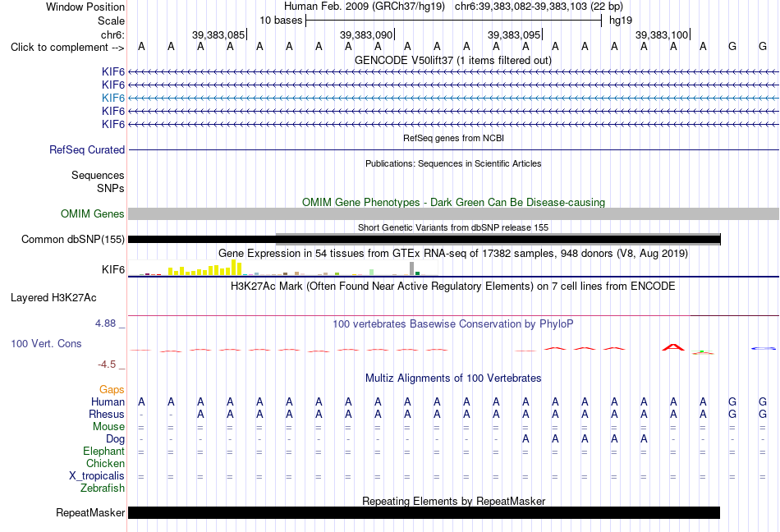
Task: Click '100 vertebrates Basewise Conservation by PhyloP' title
Action: (453, 324)
